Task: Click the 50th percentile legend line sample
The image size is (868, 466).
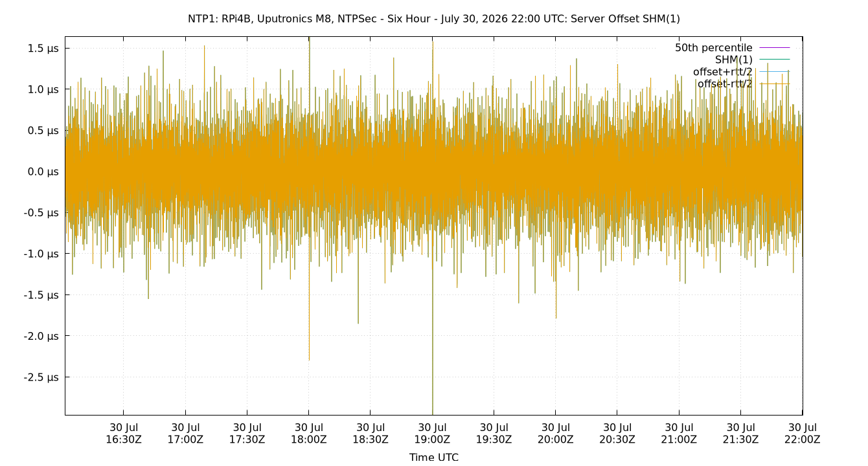Action: [774, 48]
